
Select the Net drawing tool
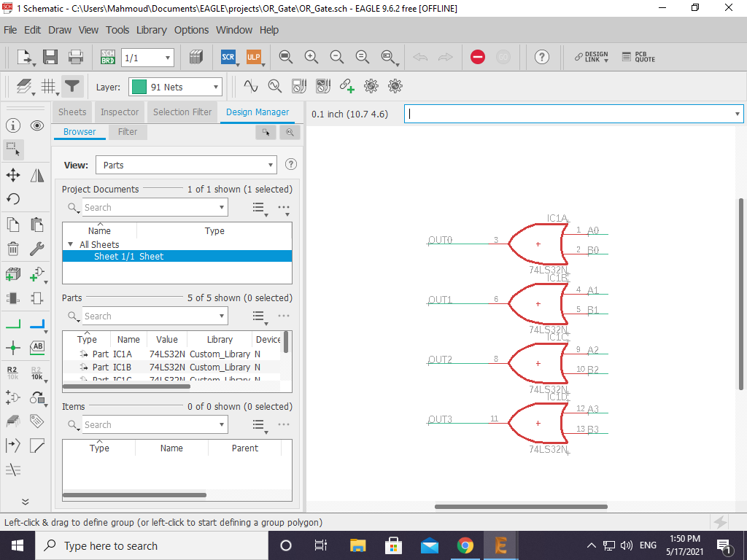click(x=12, y=322)
